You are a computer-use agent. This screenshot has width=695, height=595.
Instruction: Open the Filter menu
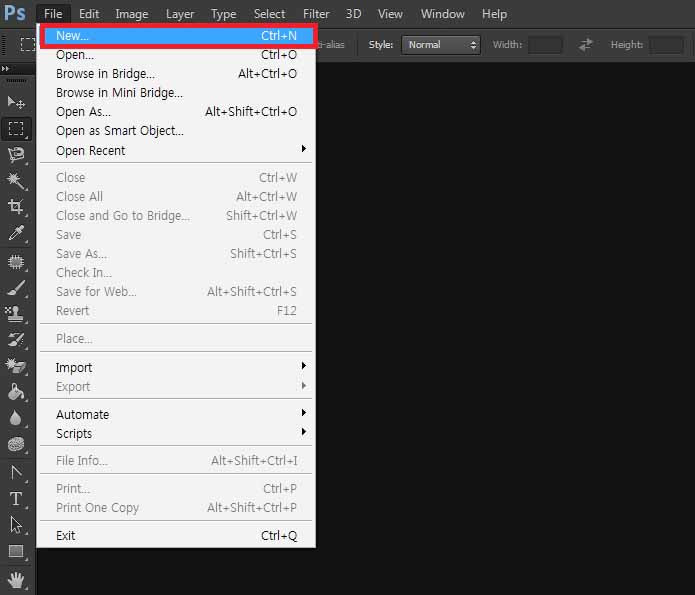tap(316, 14)
